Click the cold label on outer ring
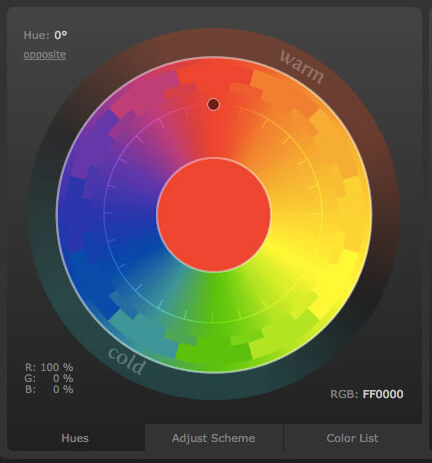Screen dimensions: 432x463 pos(126,360)
